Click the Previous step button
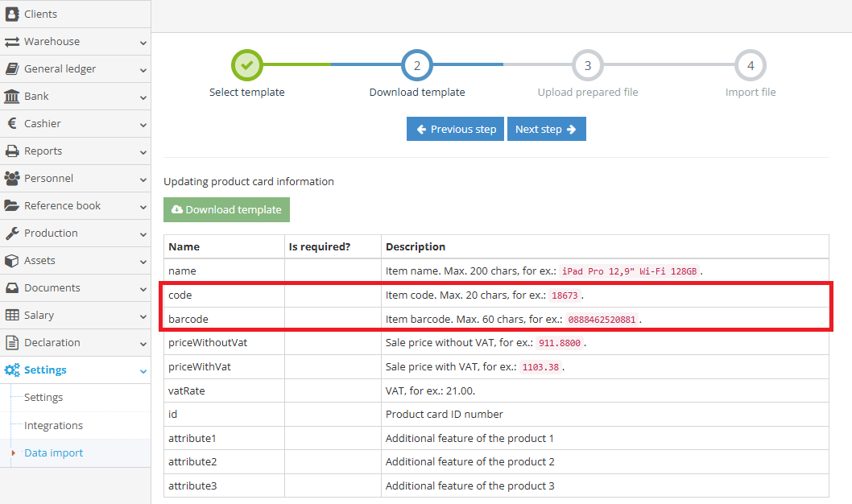The width and height of the screenshot is (852, 504). click(455, 128)
